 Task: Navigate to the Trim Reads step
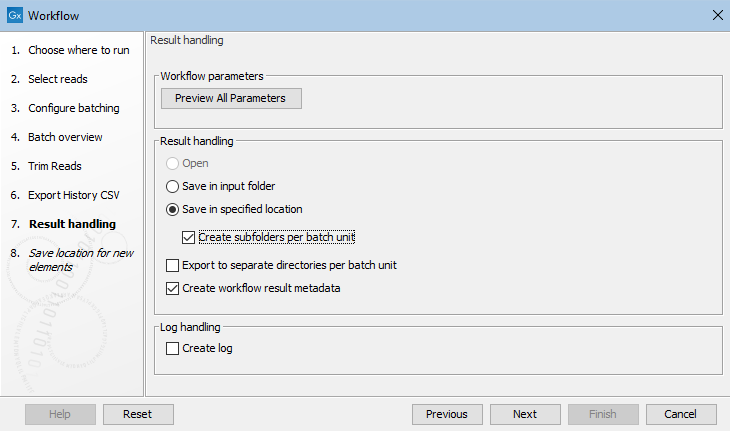tap(54, 166)
